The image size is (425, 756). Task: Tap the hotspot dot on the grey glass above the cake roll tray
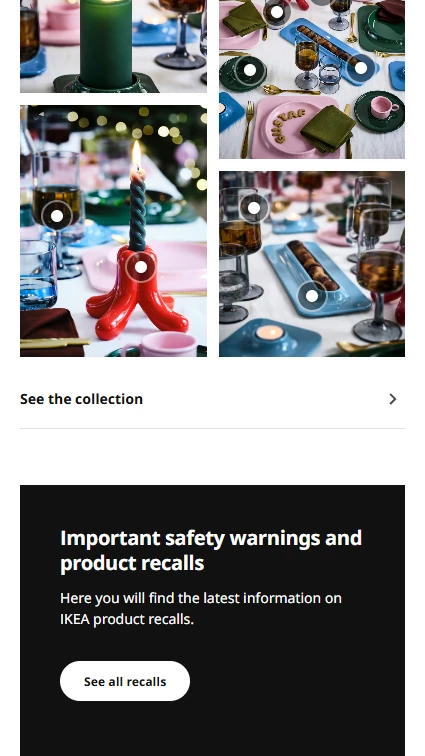click(x=254, y=208)
